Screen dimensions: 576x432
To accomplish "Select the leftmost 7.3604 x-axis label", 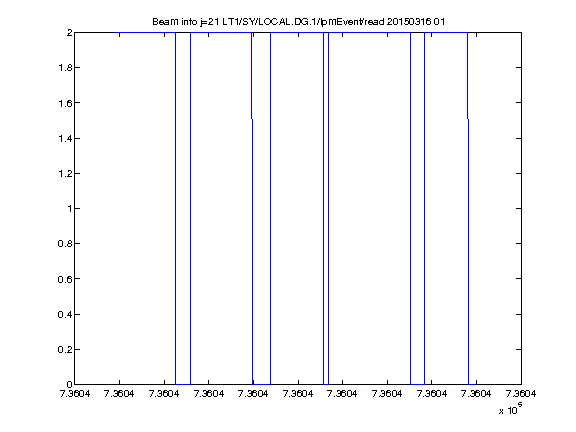I will 75,394.
